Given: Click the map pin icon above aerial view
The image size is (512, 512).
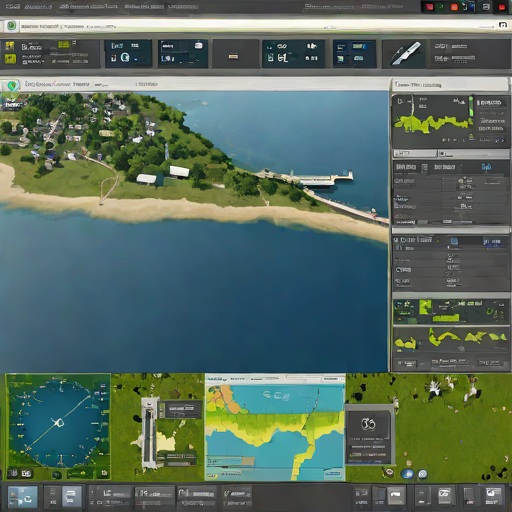Looking at the screenshot, I should (12, 86).
